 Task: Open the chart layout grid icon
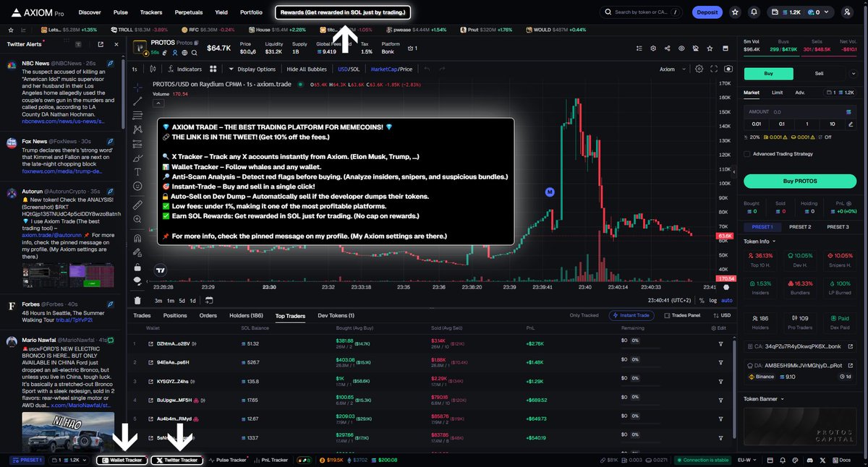213,69
